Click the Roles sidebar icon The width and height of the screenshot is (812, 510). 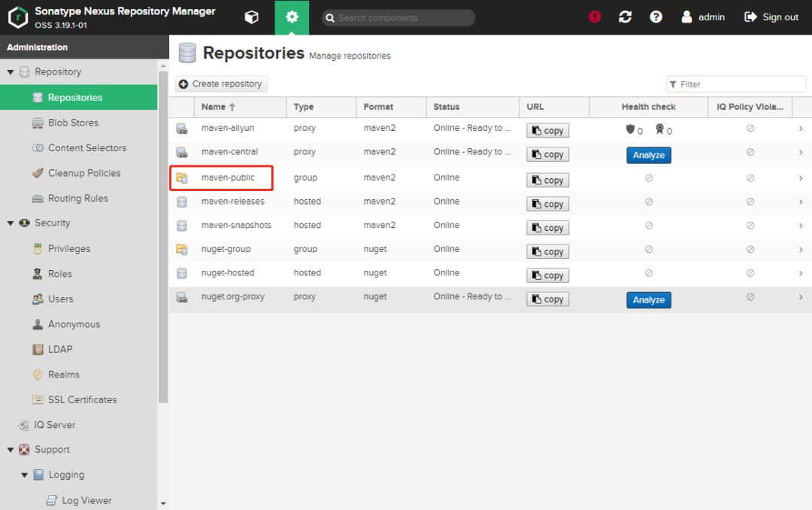pos(38,274)
